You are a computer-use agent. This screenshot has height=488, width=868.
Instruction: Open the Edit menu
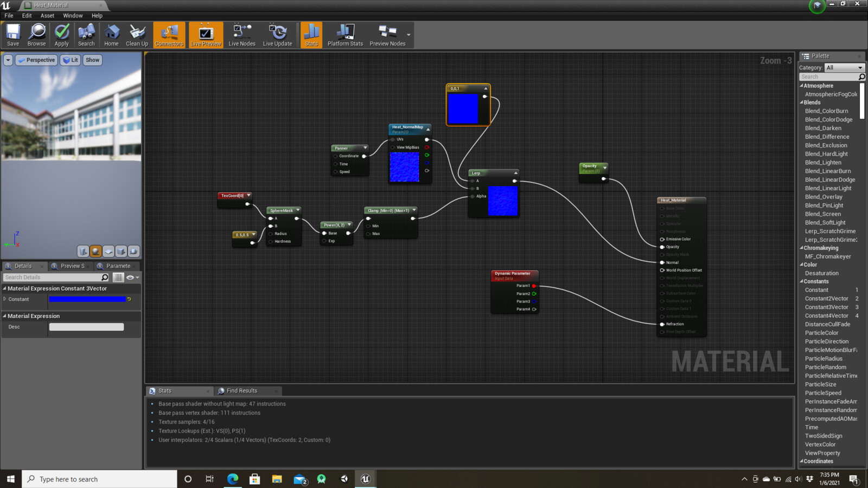[x=27, y=16]
